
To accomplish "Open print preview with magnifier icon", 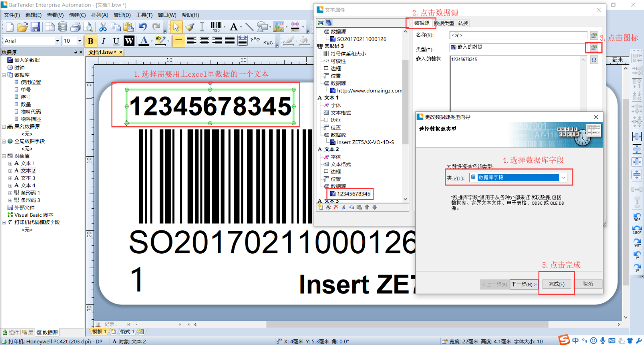I will tap(88, 27).
